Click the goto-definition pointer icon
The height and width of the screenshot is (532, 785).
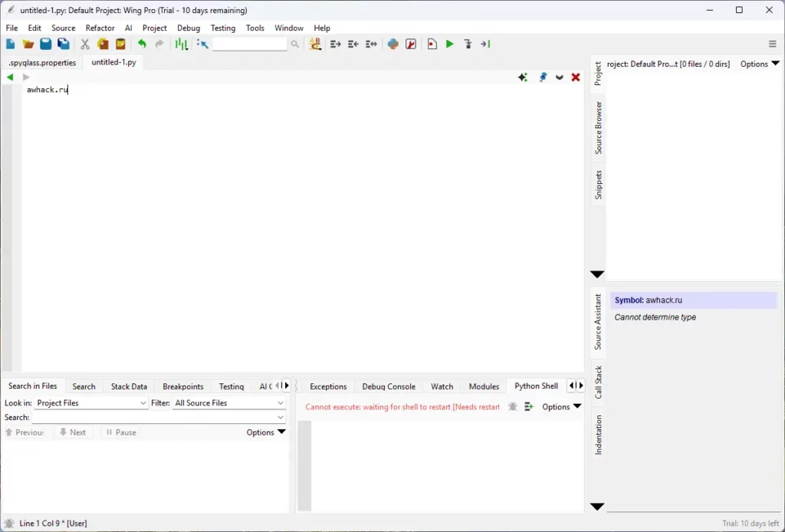coord(202,44)
